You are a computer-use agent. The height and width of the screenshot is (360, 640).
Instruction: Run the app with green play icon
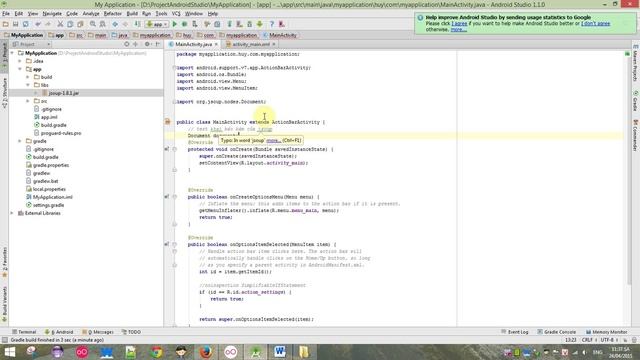pos(175,24)
